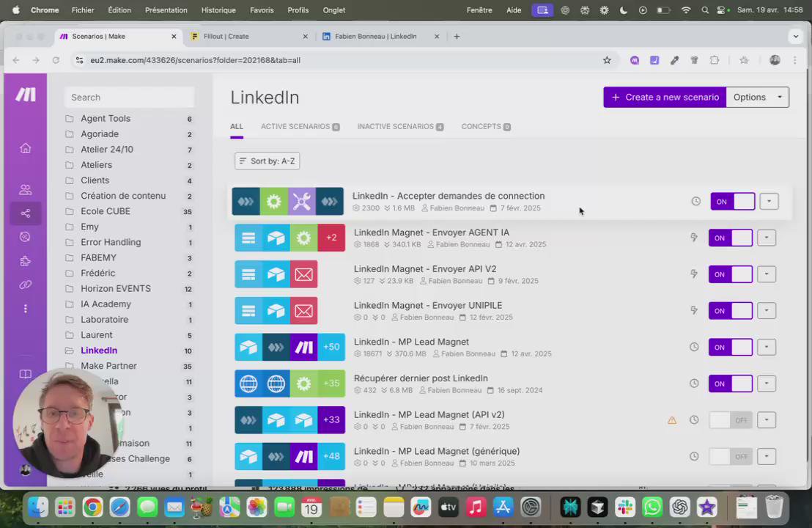
Task: Bookmark this page with the star icon
Action: tap(607, 60)
